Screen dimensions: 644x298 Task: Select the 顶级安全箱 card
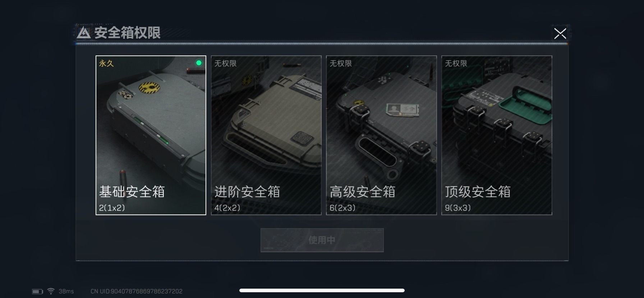pos(497,135)
